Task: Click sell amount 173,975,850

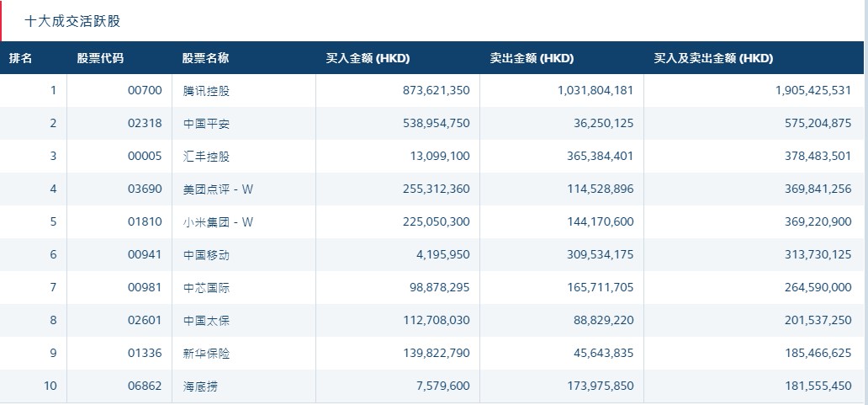Action: [600, 386]
